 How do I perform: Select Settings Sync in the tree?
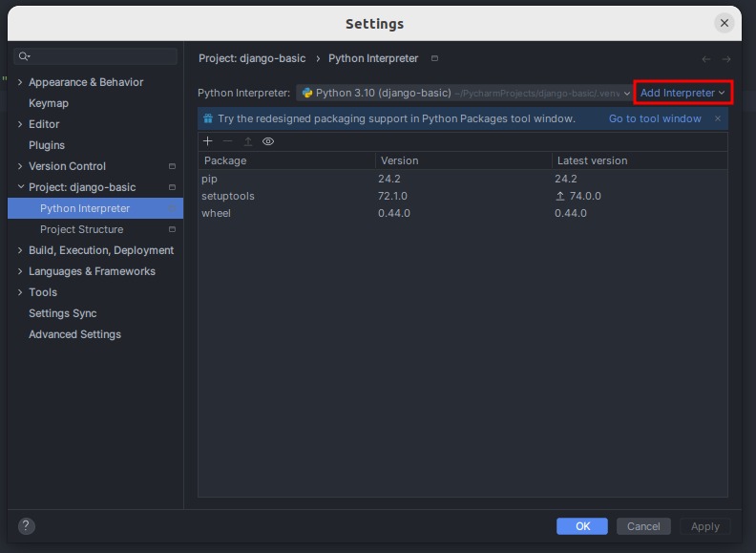(62, 313)
